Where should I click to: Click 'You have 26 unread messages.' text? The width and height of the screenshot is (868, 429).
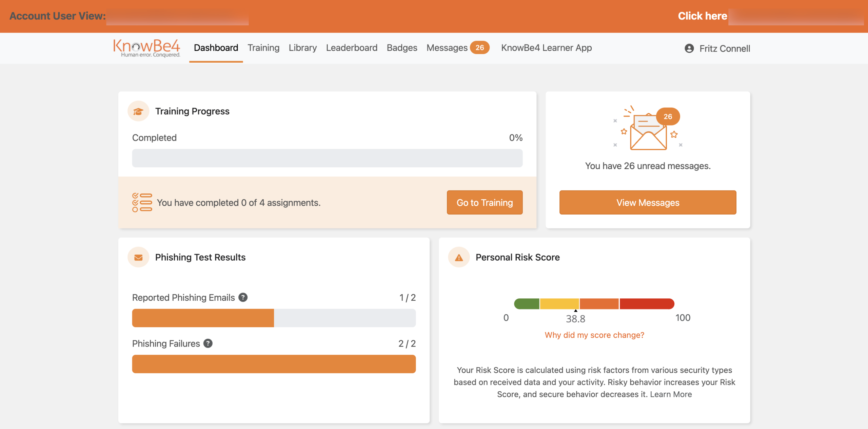pos(648,166)
